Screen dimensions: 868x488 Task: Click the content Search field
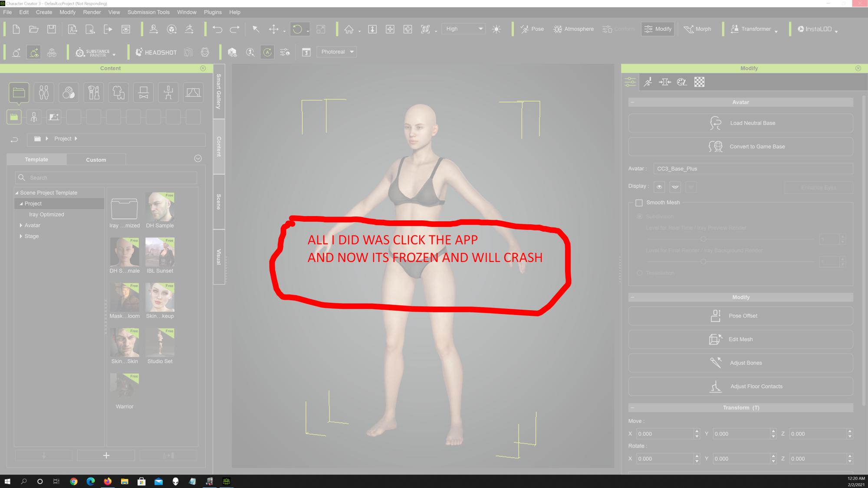pyautogui.click(x=106, y=178)
